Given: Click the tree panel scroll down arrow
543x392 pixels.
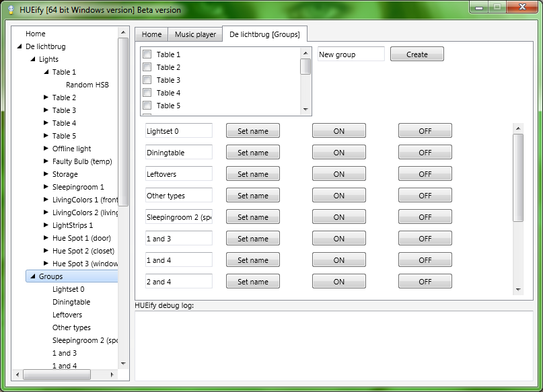Looking at the screenshot, I should [123, 364].
